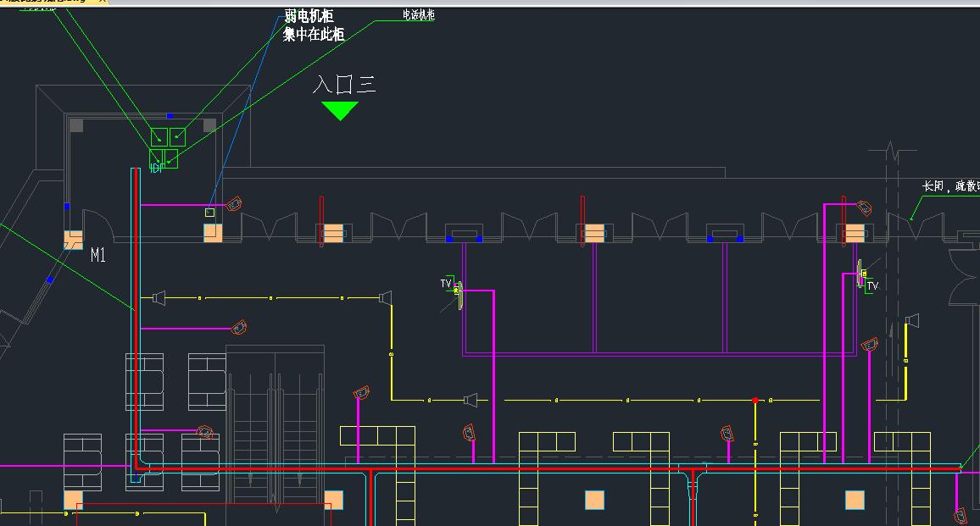Click the cyan IDF cabinet label
The height and width of the screenshot is (526, 980).
156,168
